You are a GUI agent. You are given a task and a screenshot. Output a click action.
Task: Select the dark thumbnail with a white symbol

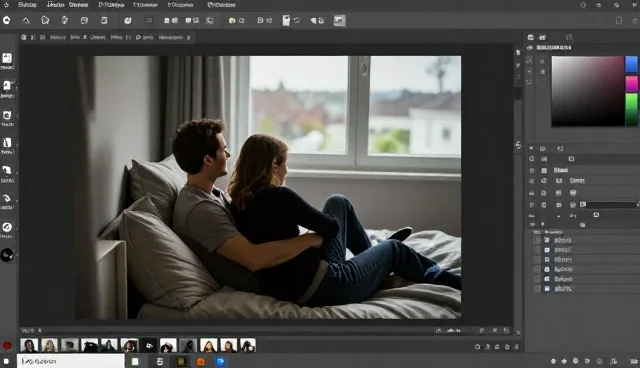click(149, 346)
